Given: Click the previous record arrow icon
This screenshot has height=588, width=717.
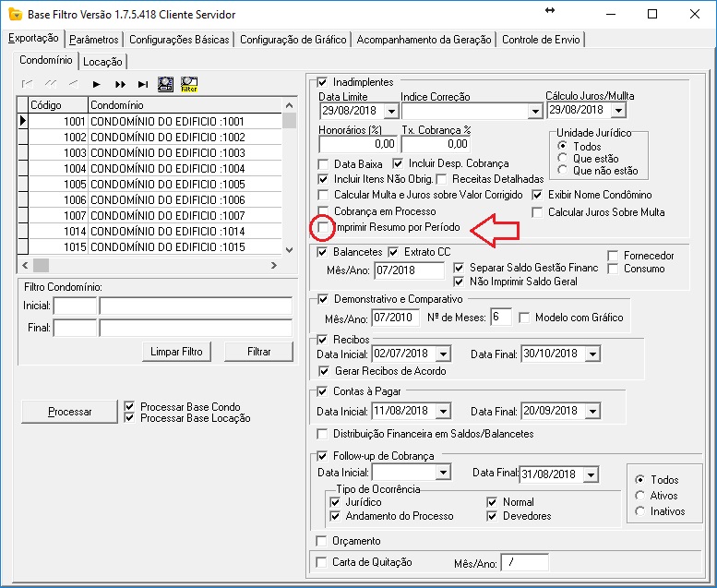Looking at the screenshot, I should click(73, 85).
